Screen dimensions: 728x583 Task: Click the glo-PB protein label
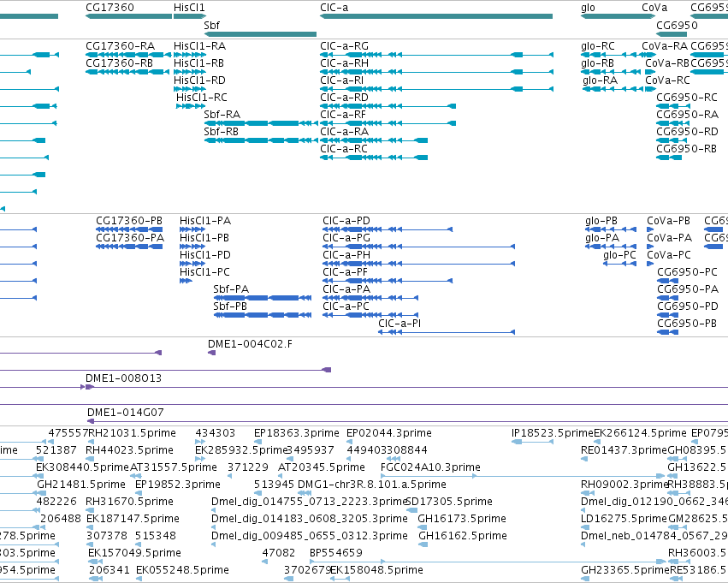(x=601, y=221)
